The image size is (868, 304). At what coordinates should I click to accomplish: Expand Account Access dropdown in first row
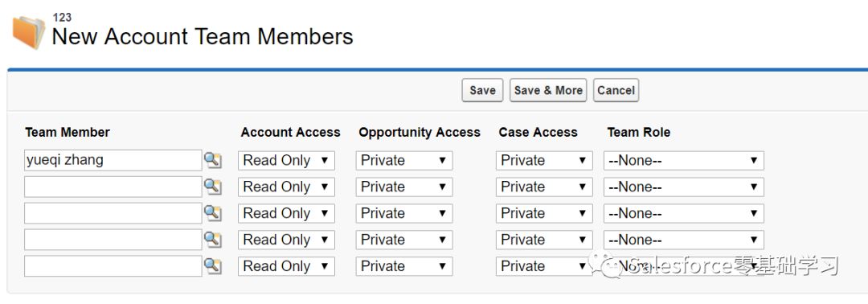(x=286, y=161)
